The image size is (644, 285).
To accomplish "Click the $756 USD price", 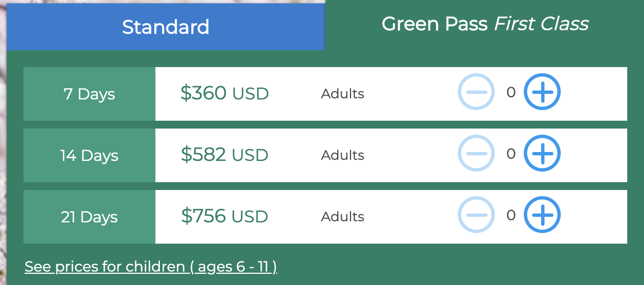I will point(225,216).
